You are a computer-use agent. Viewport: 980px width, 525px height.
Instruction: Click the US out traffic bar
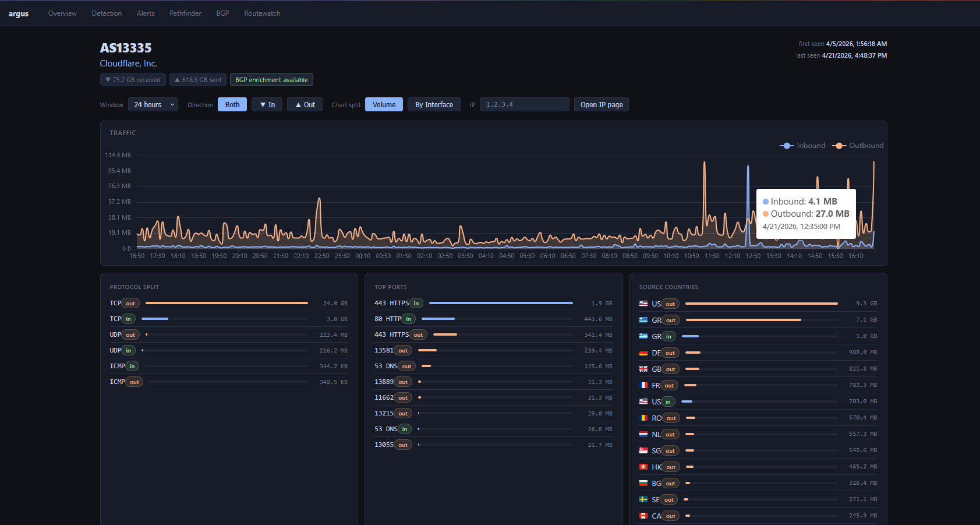tap(761, 304)
